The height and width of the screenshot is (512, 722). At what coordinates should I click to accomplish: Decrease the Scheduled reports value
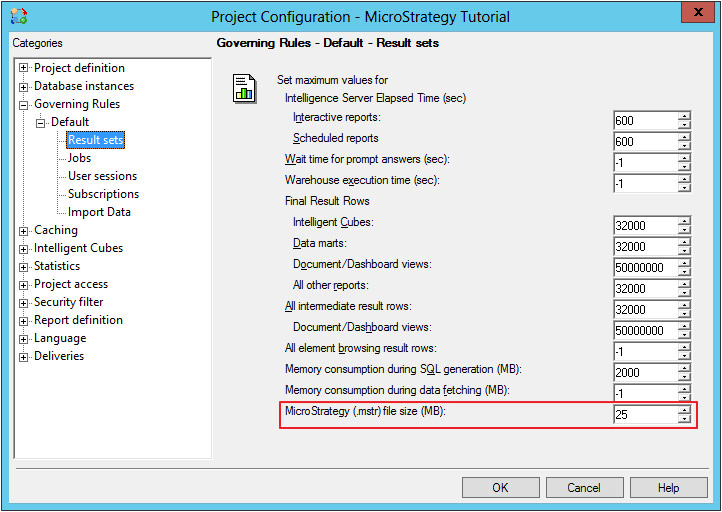[x=684, y=146]
